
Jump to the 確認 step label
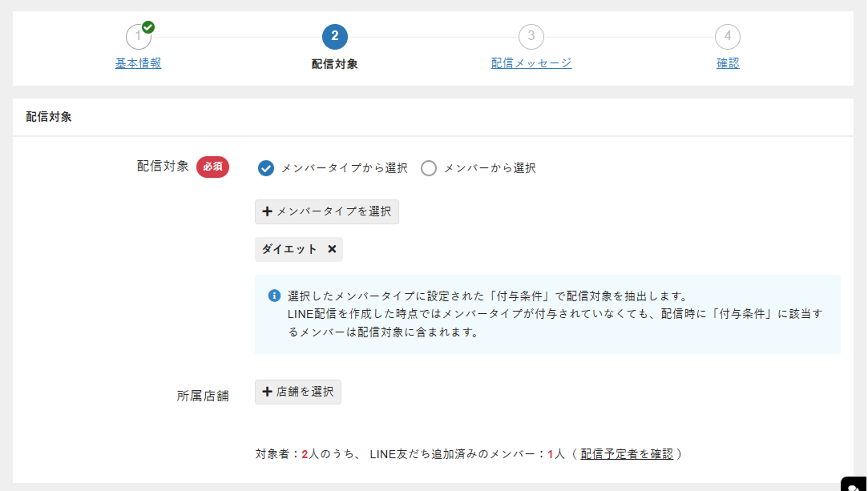[x=728, y=62]
